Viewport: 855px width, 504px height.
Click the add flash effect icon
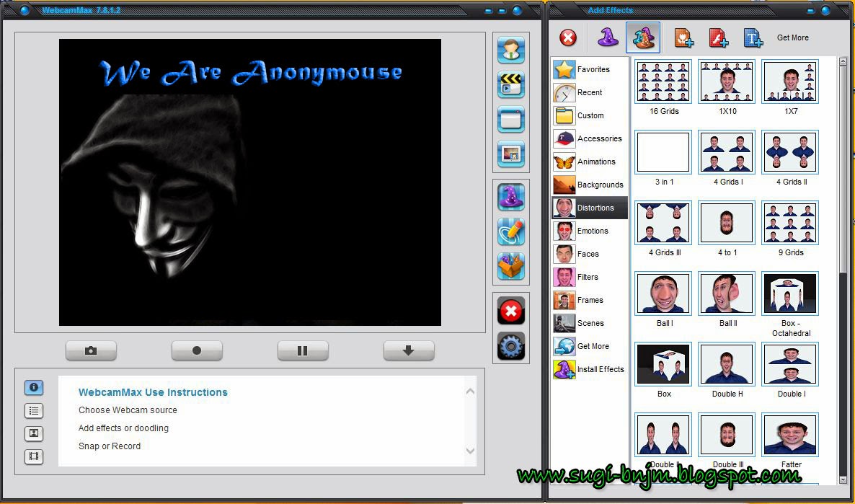(719, 37)
